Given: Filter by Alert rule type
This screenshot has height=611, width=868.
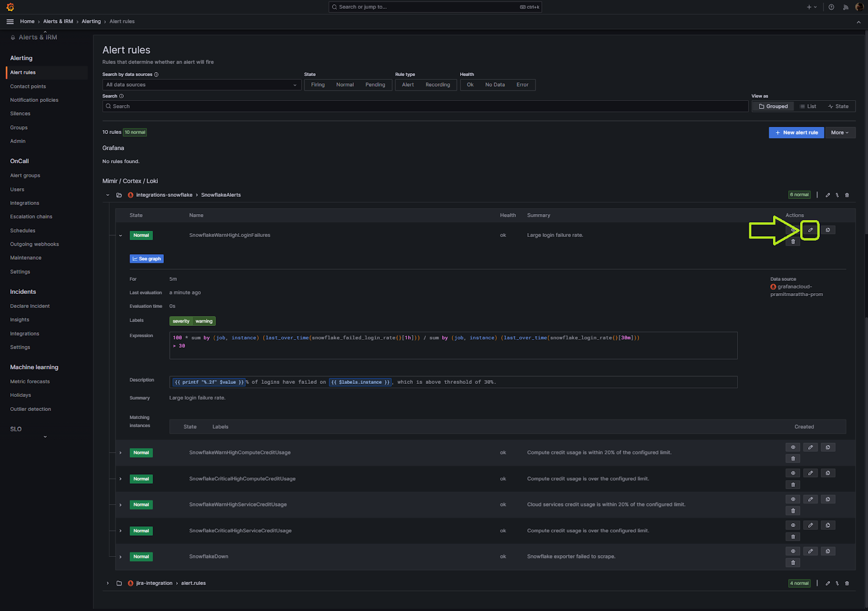Looking at the screenshot, I should click(x=408, y=85).
